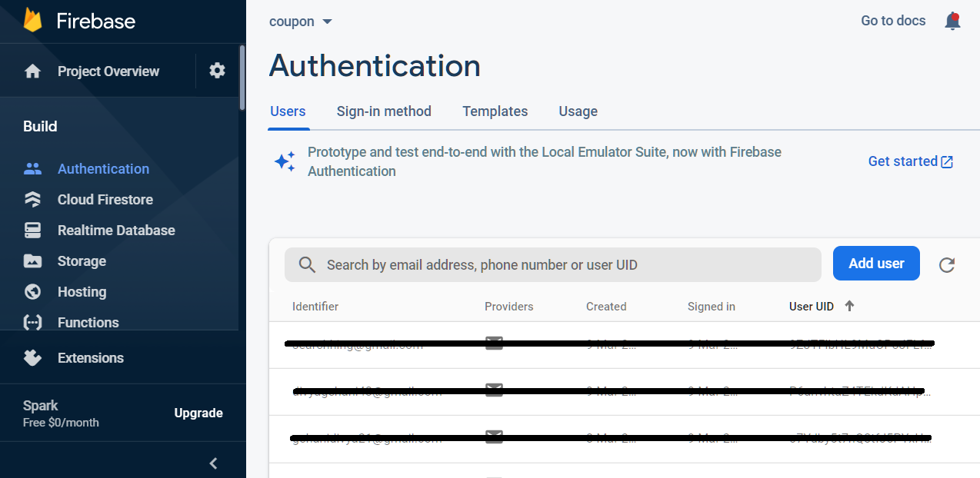Open the coupon project dropdown

301,22
